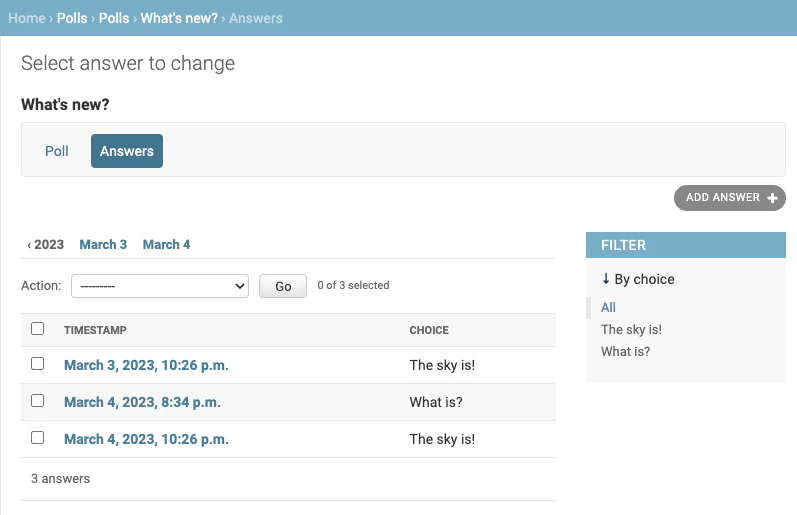Check the March 4, 2023, 10:26 p.m. row
This screenshot has width=797, height=515.
pyautogui.click(x=38, y=438)
